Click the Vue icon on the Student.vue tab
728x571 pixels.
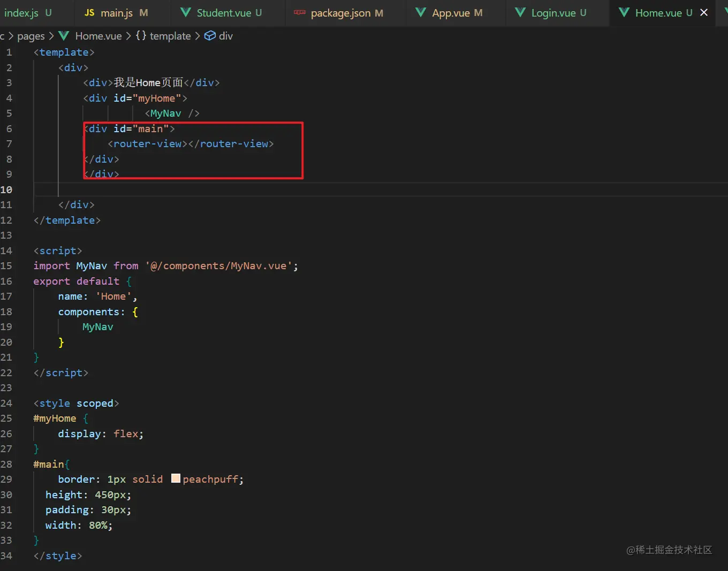pos(186,13)
